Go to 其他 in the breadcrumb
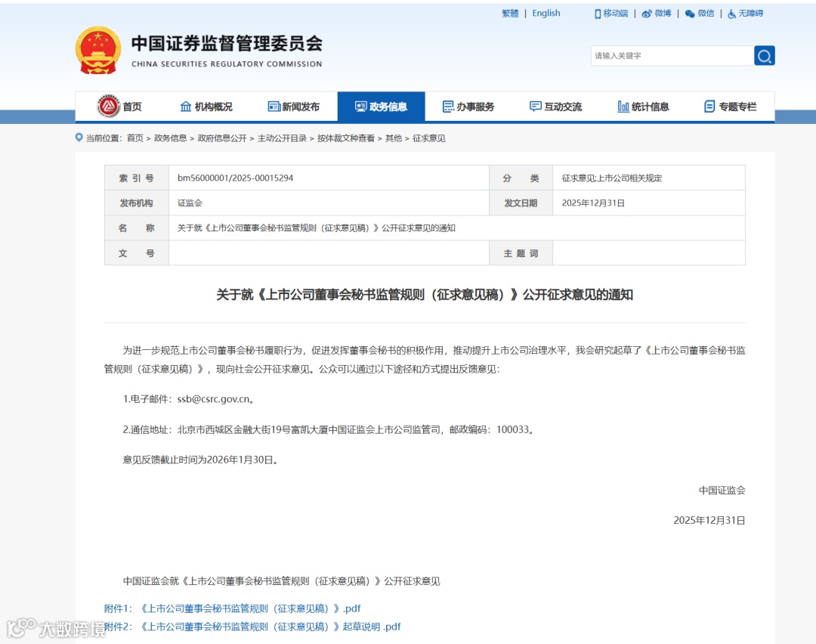The width and height of the screenshot is (816, 644). coord(394,138)
